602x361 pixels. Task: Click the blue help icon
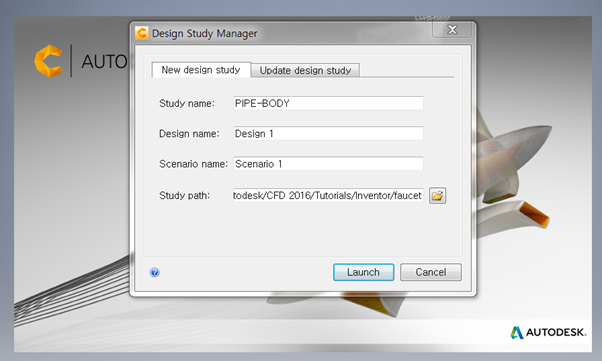[154, 272]
